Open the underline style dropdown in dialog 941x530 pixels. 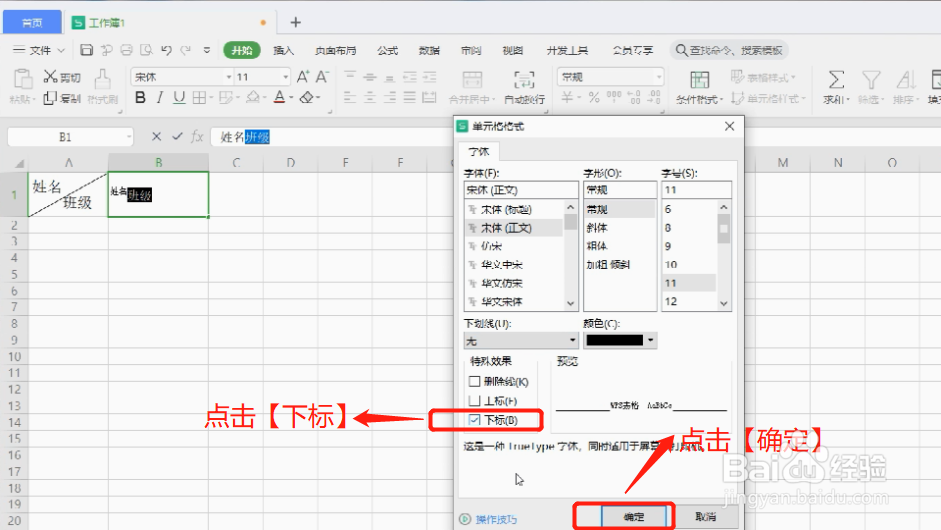(572, 340)
